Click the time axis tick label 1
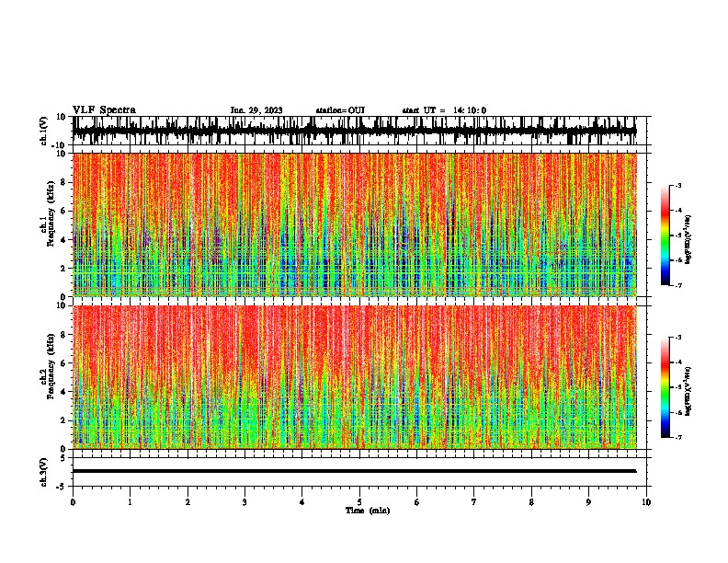This screenshot has height=563, width=728. [x=130, y=502]
